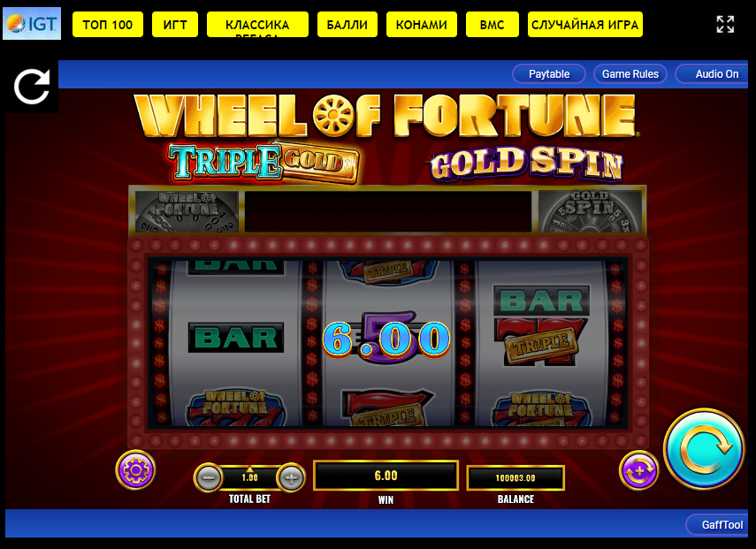Click the reload game arrow icon
756x549 pixels.
pos(32,87)
